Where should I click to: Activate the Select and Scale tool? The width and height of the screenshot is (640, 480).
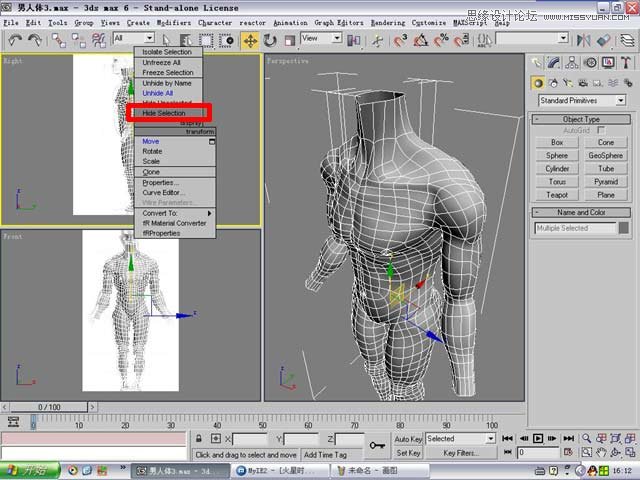tap(290, 40)
